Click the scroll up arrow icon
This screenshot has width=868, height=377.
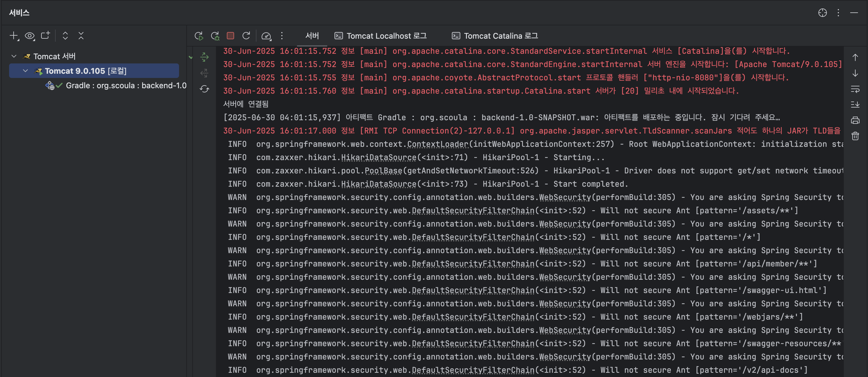[x=855, y=58]
